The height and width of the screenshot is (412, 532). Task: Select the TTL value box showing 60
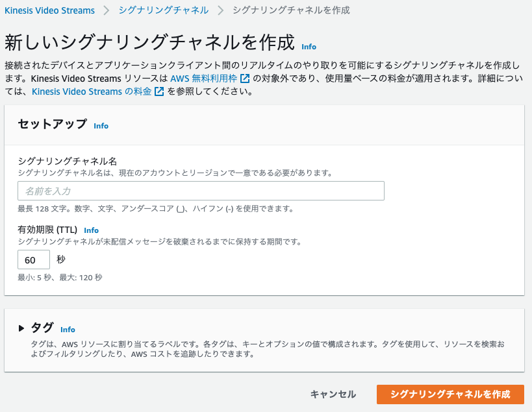[x=33, y=260]
